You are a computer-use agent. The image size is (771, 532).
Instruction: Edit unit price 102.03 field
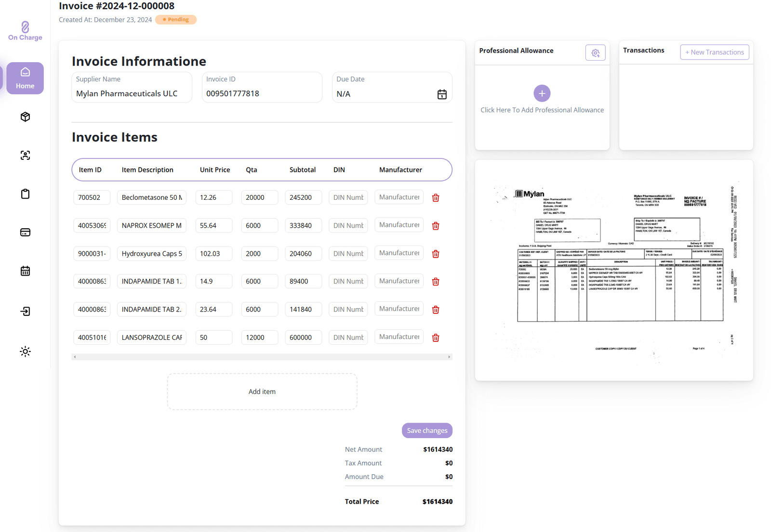[214, 253]
